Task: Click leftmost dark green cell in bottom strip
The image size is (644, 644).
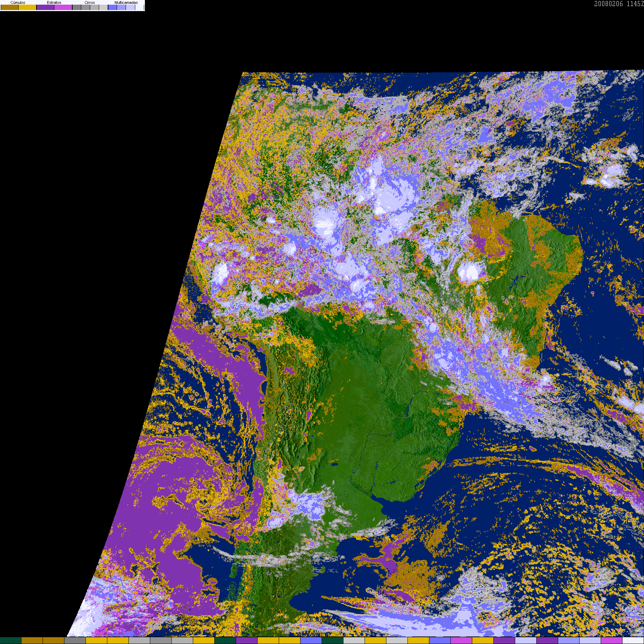Action: 11,640
